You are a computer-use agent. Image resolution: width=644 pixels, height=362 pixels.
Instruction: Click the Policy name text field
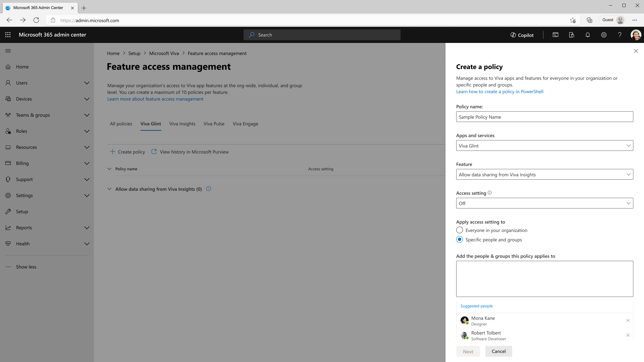pos(544,117)
